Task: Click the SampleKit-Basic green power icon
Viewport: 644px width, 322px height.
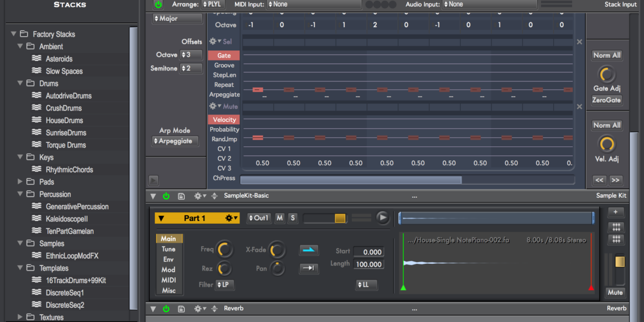Action: [166, 196]
